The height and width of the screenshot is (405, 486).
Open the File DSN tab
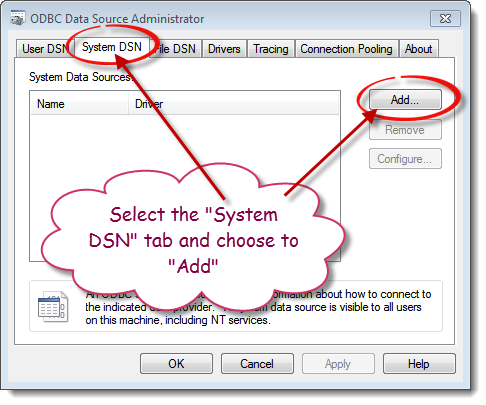[176, 49]
